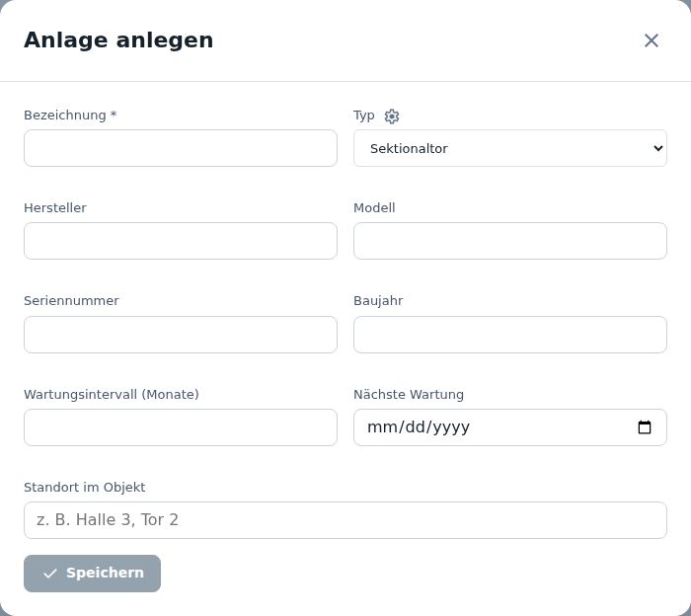Focus the Standort im Objekt field
This screenshot has height=616, width=691.
click(345, 520)
